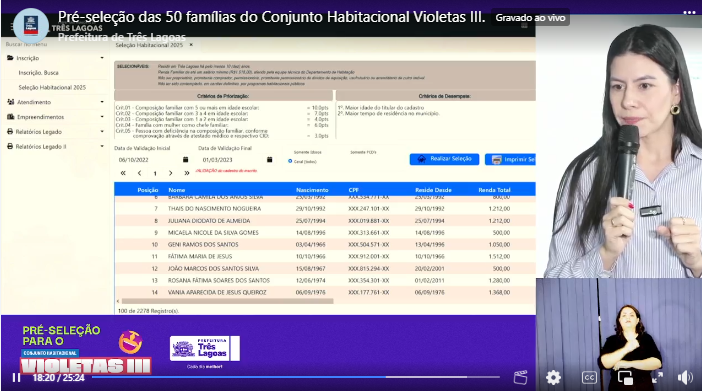Open Relatórios Legado menu item
Screen dimensions: 702x391
pos(34,132)
